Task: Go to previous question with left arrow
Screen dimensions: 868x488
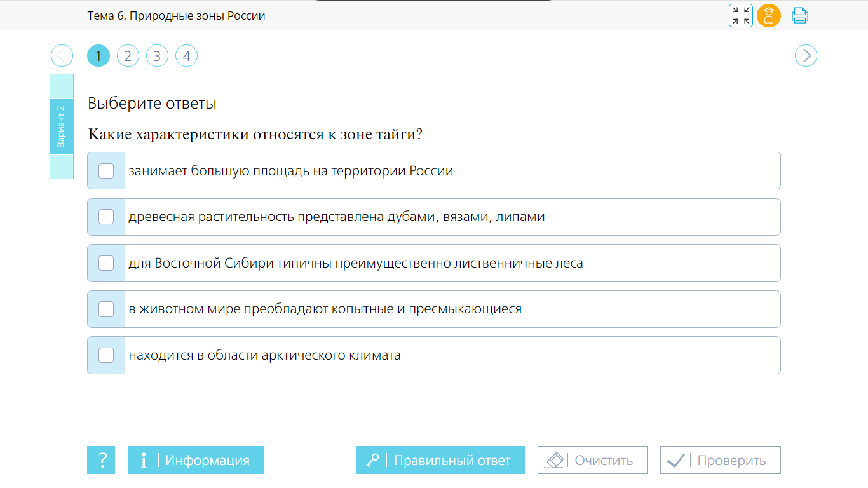Action: click(62, 56)
